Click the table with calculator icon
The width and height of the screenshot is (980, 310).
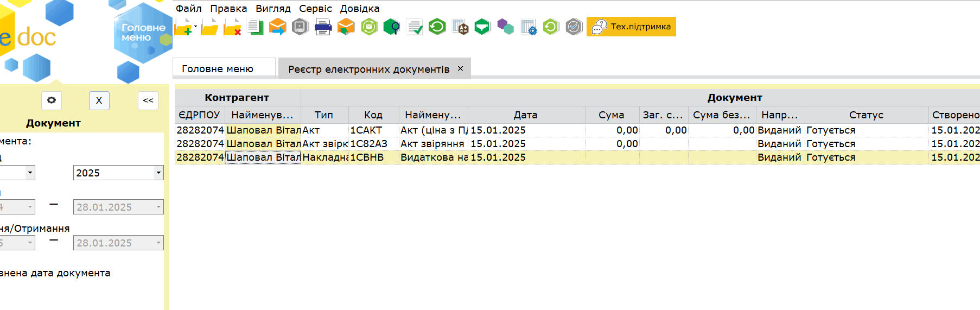tap(460, 27)
